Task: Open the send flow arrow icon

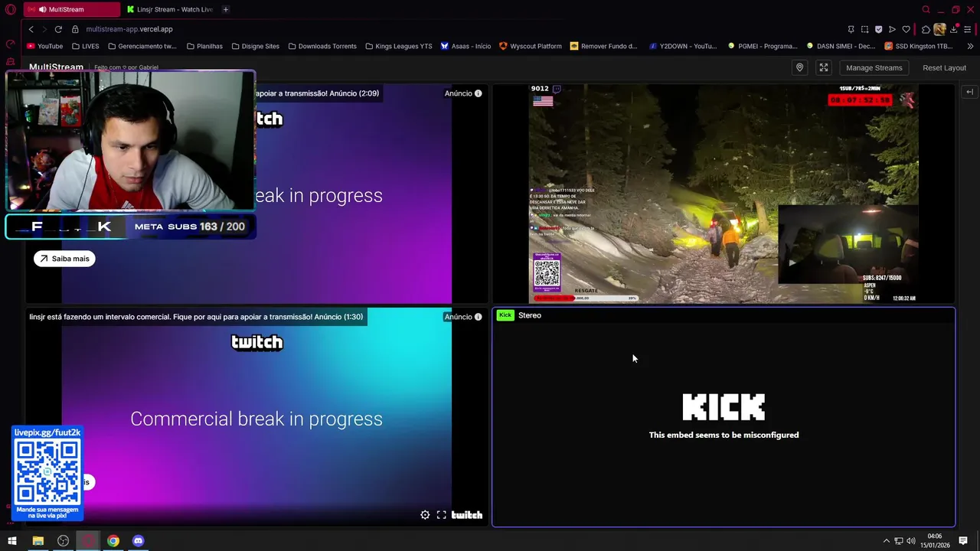Action: [x=892, y=29]
